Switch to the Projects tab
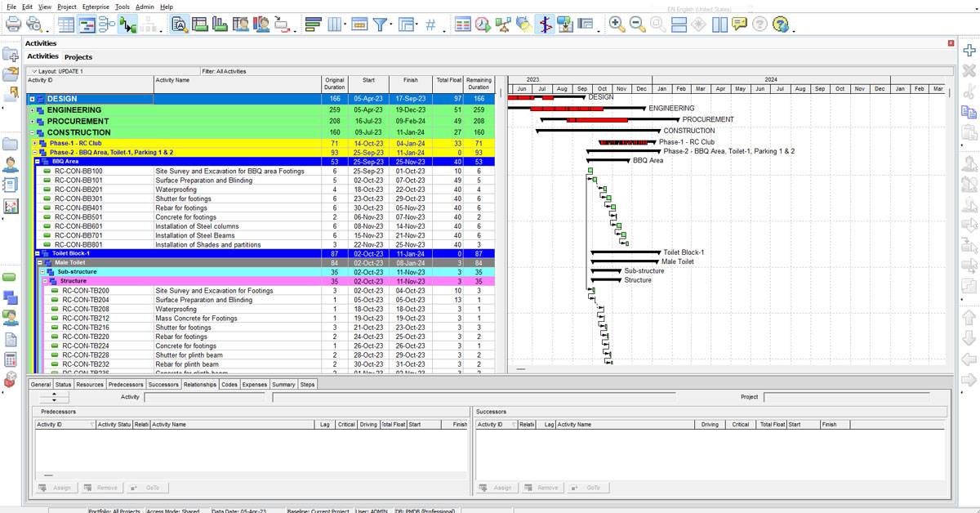Screen dimensions: 980x513 click(x=78, y=57)
